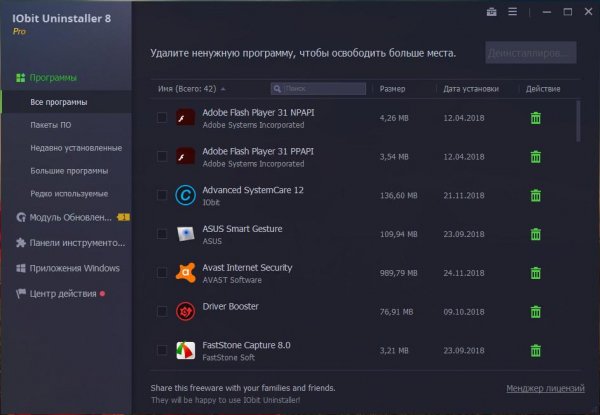Go to Приложения Windows label
The width and height of the screenshot is (600, 415).
click(75, 268)
